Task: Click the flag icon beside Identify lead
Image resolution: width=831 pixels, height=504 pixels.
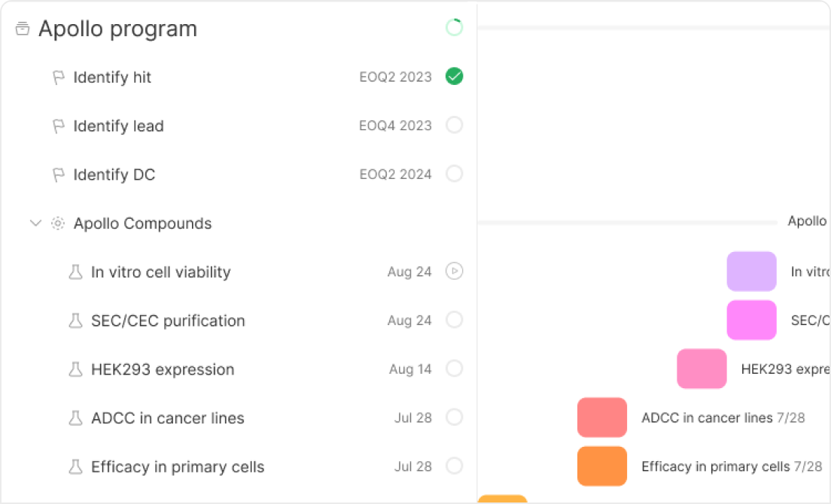Action: tap(58, 126)
